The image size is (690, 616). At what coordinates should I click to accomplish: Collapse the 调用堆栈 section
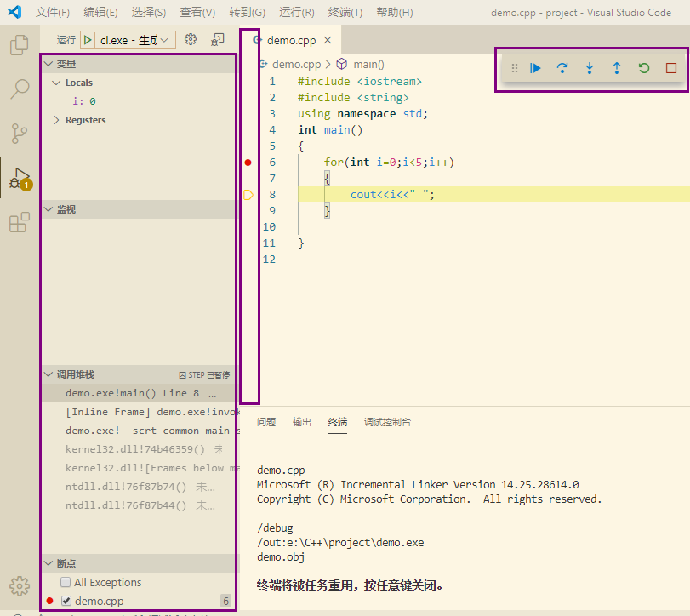(x=48, y=374)
